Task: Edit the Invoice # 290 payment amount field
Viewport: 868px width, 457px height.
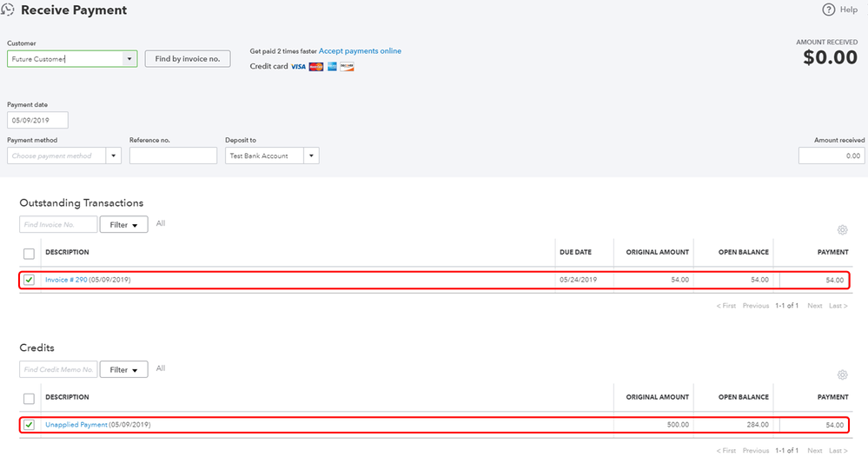Action: pos(813,280)
